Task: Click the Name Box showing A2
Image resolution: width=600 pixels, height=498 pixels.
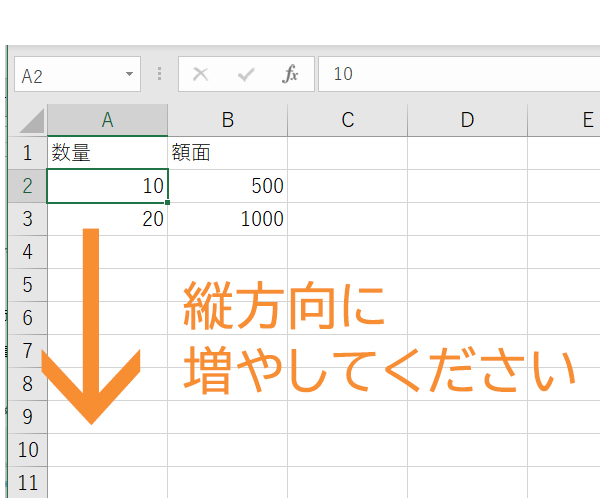Action: click(x=77, y=74)
